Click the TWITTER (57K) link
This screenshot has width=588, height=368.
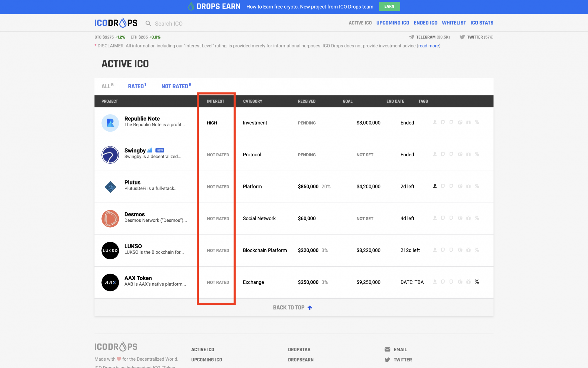477,37
